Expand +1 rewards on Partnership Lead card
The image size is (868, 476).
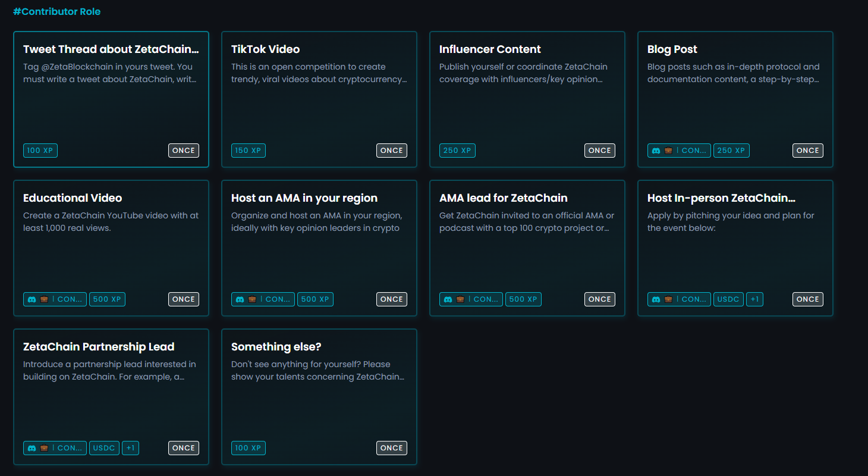pyautogui.click(x=130, y=448)
